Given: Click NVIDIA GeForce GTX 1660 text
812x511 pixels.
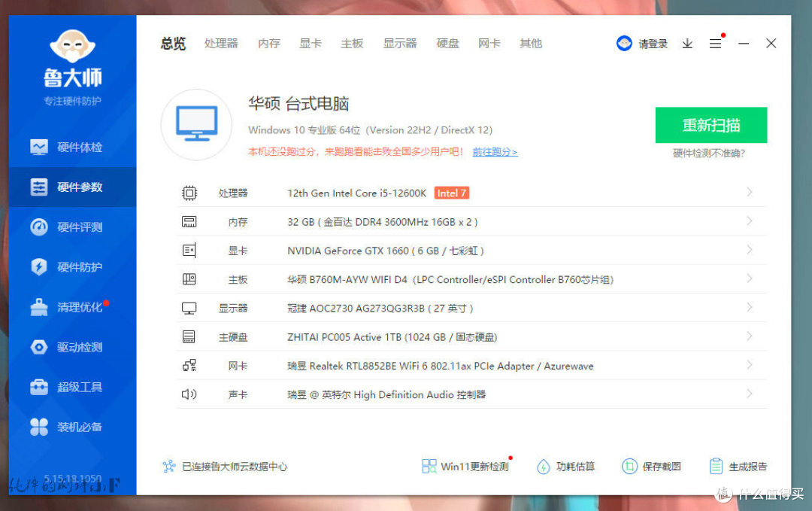Looking at the screenshot, I should click(348, 251).
